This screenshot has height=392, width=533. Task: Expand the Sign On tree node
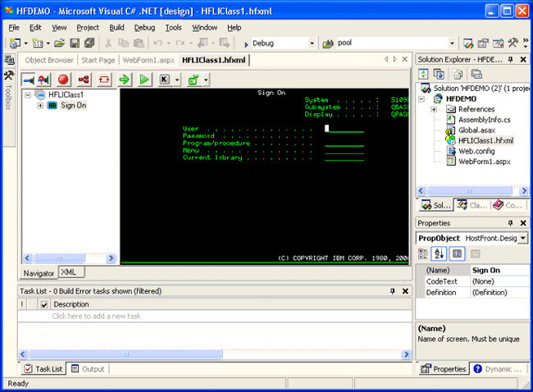pos(40,106)
